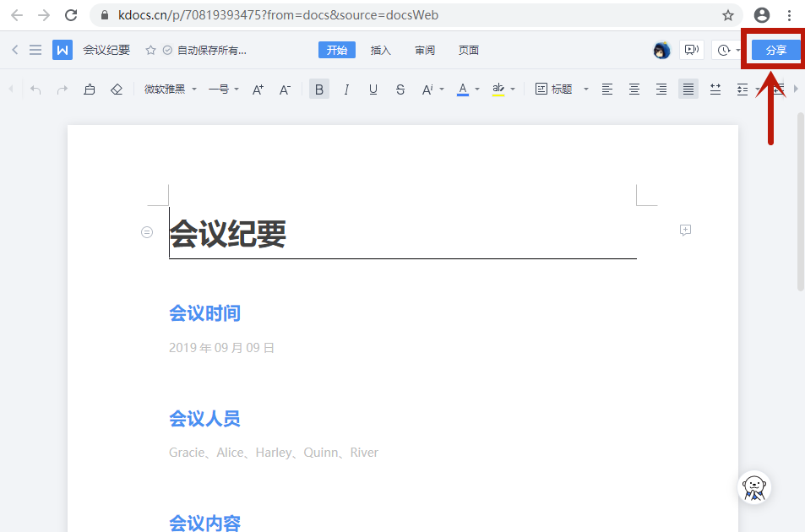Underline the selected text
Screen dimensions: 805x532
tap(373, 89)
